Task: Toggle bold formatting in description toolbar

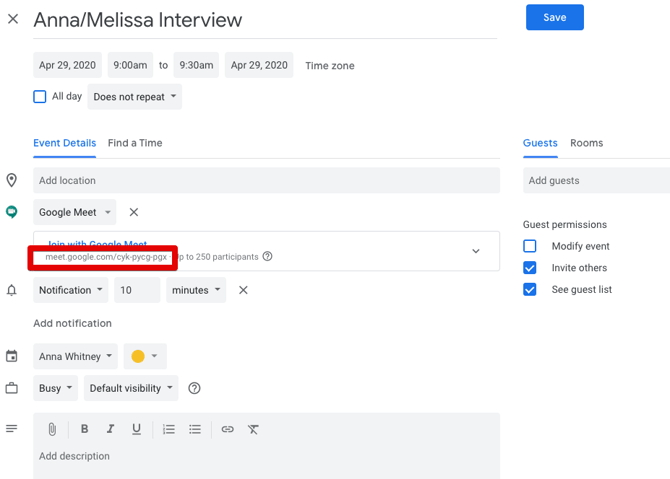Action: 84,429
